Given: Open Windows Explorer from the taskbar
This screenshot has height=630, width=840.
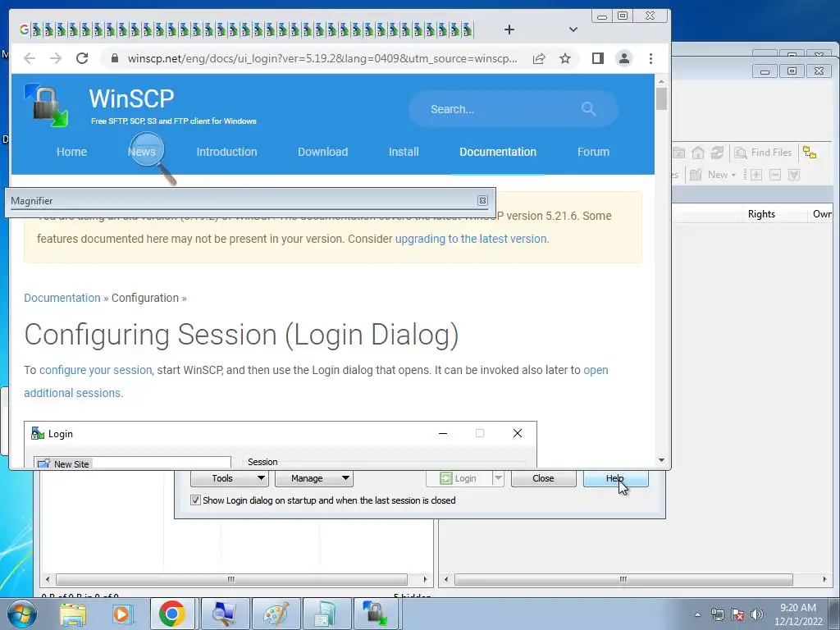Looking at the screenshot, I should pos(73,614).
